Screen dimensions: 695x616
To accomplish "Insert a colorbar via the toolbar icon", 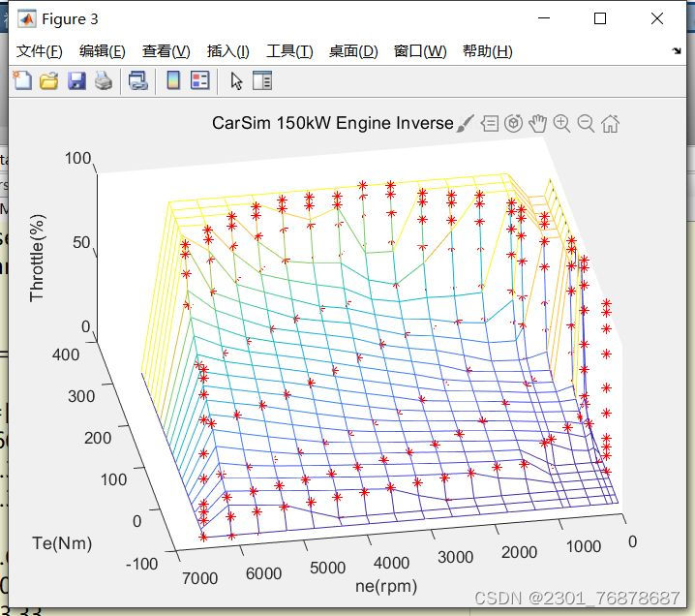I will coord(173,80).
